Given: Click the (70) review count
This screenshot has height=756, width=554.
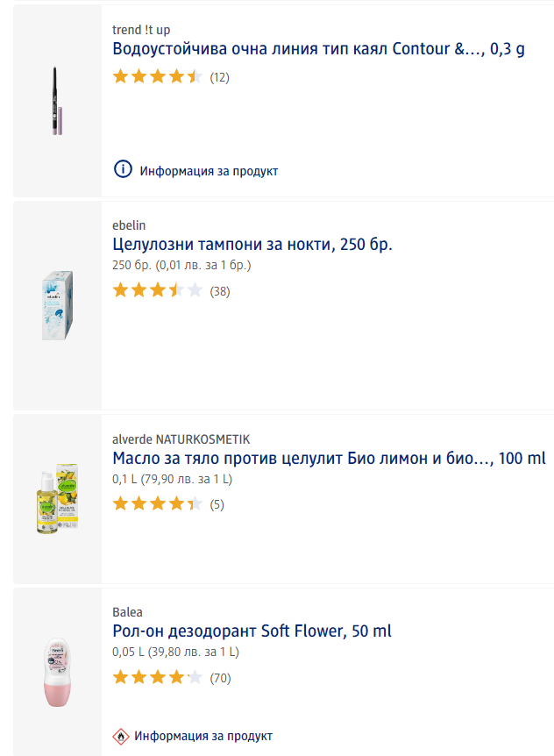Looking at the screenshot, I should (220, 677).
